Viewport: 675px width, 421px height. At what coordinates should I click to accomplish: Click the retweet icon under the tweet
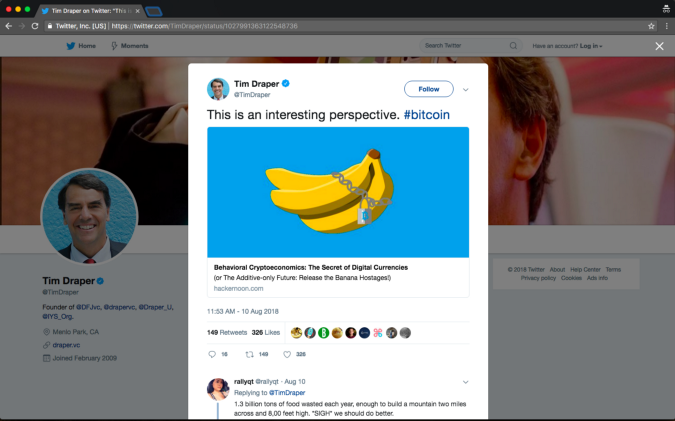(248, 354)
